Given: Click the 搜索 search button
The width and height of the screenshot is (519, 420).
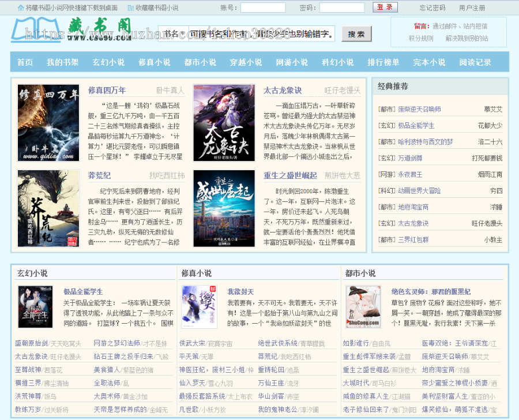Looking at the screenshot, I should click(x=356, y=34).
